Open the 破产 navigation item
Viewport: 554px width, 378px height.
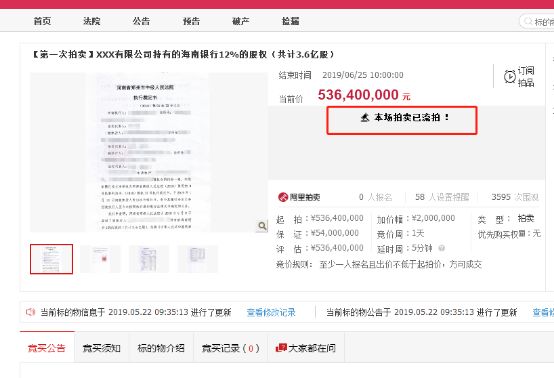coord(241,21)
